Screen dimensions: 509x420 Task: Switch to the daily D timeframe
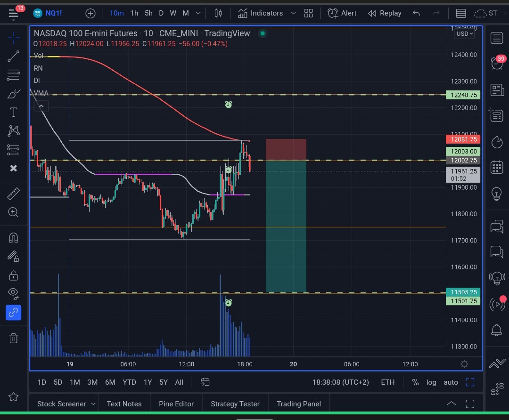pyautogui.click(x=161, y=13)
